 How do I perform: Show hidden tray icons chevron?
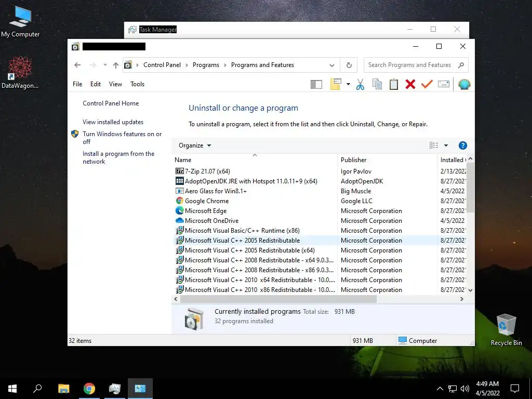[440, 389]
